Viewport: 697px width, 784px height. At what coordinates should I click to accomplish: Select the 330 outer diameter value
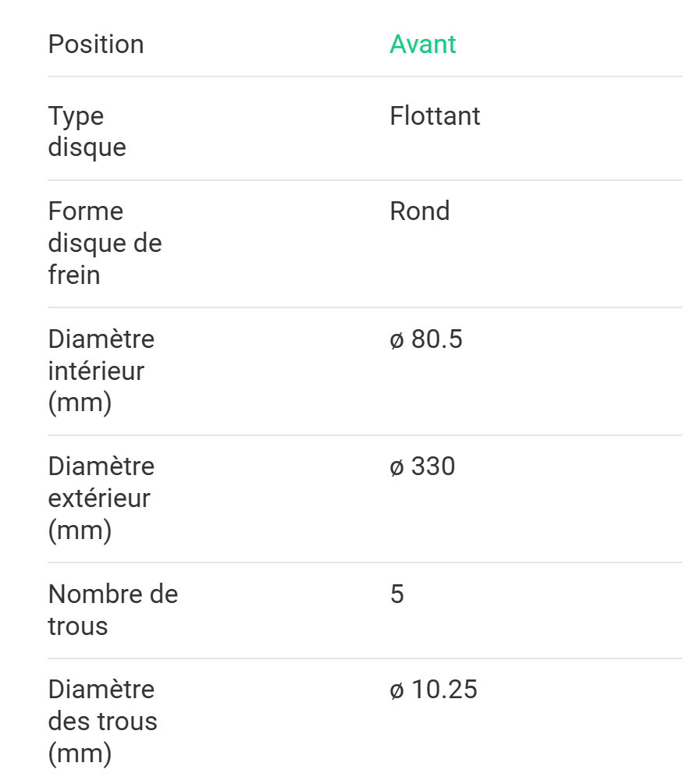click(x=433, y=466)
